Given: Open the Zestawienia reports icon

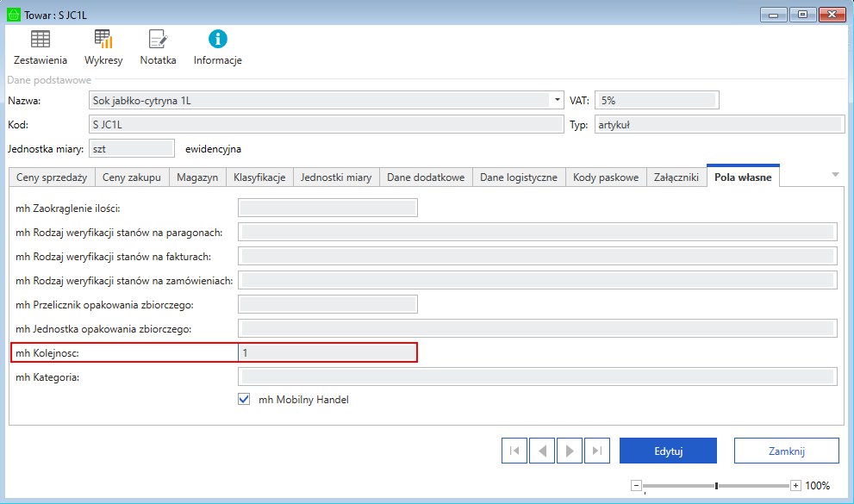Looking at the screenshot, I should [41, 40].
